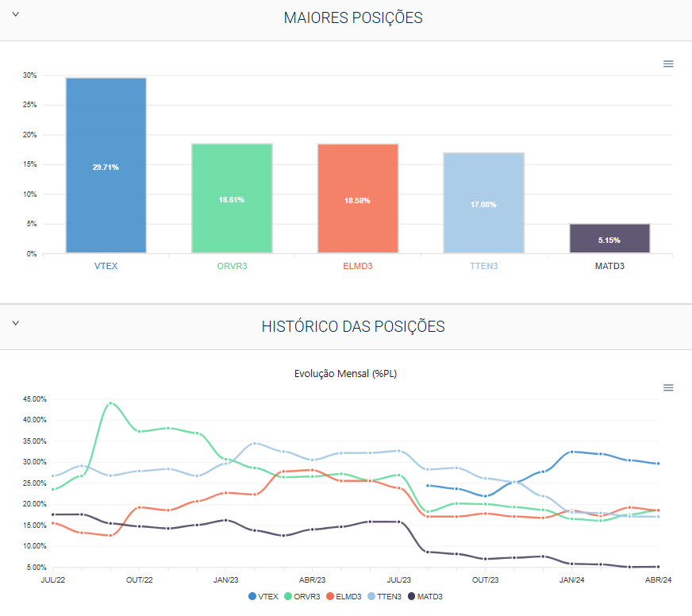Viewport: 692px width, 616px height.
Task: Click the 30% y-axis label on bar chart
Action: pos(29,75)
